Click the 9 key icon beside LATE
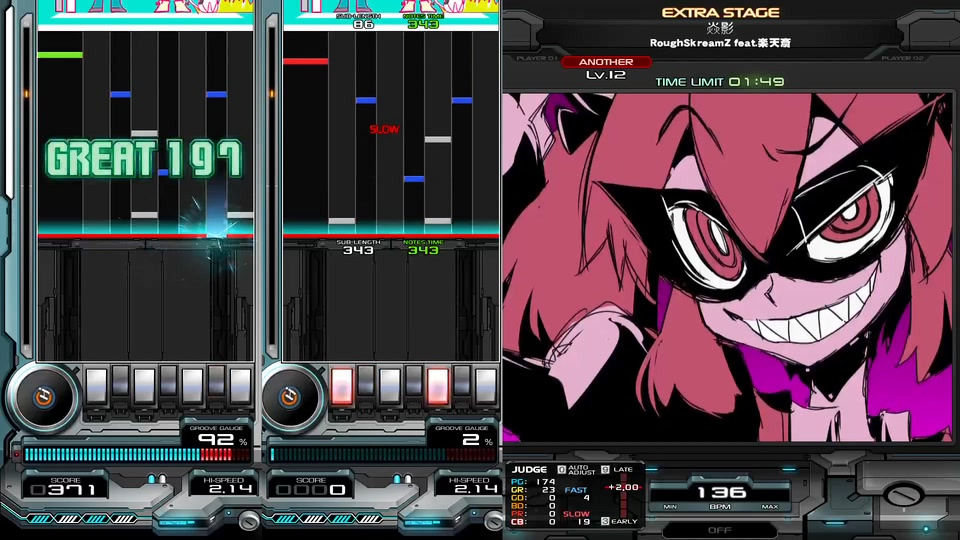Screen dimensions: 960x540 point(606,470)
